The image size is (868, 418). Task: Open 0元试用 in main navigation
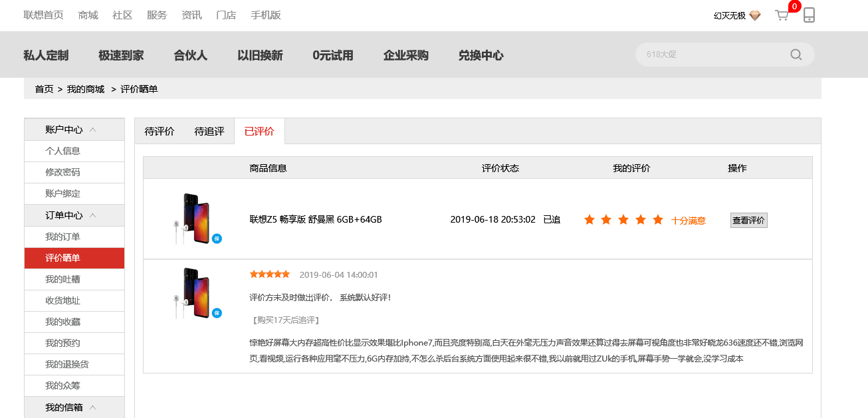(x=333, y=56)
